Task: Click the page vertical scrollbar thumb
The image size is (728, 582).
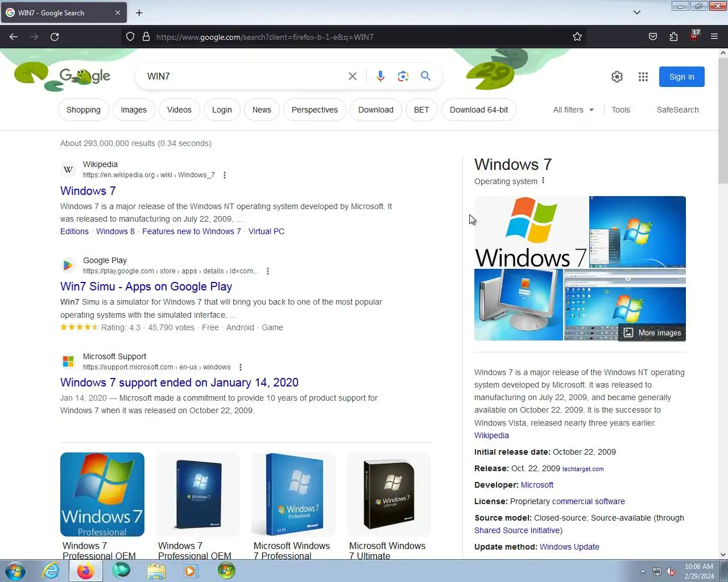Action: click(723, 119)
